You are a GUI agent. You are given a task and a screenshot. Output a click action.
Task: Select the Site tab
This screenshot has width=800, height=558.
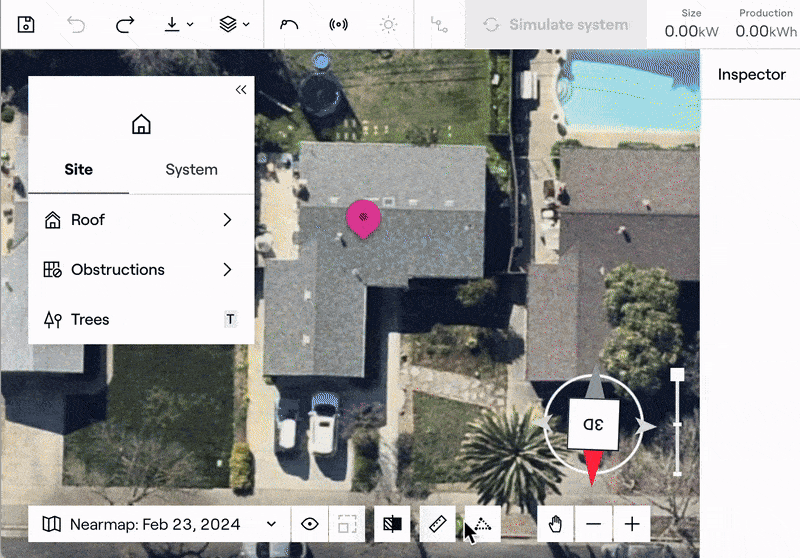(x=78, y=169)
